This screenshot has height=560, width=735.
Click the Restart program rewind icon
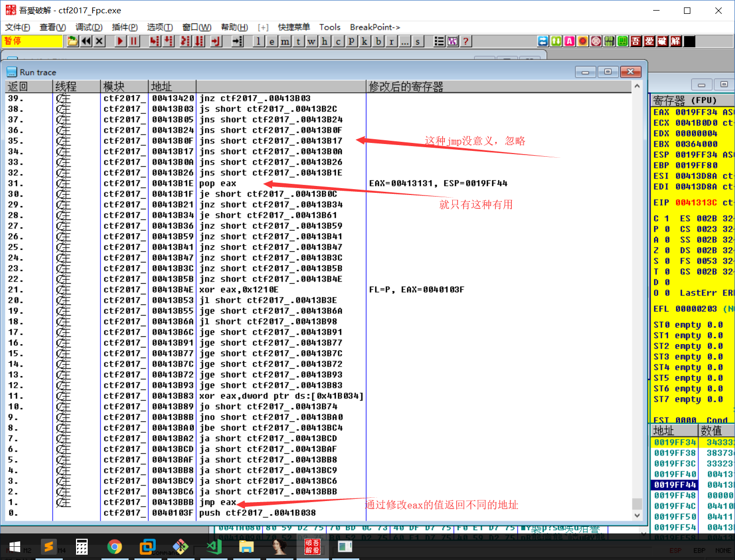[x=86, y=41]
